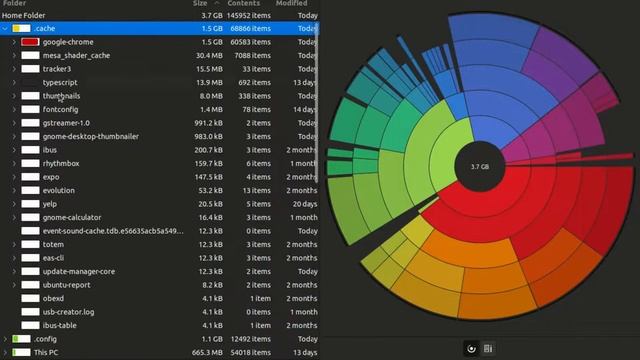This screenshot has height=360, width=640.
Task: Click the red usage bar of google-chrome
Action: click(30, 42)
